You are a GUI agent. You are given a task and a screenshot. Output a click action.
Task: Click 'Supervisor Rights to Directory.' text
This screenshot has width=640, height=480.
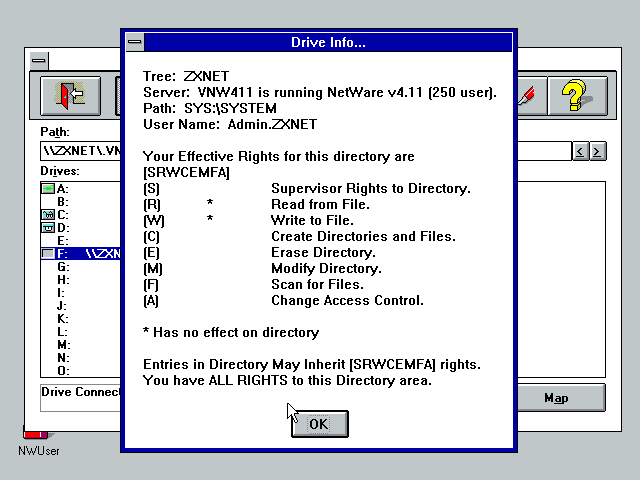371,189
